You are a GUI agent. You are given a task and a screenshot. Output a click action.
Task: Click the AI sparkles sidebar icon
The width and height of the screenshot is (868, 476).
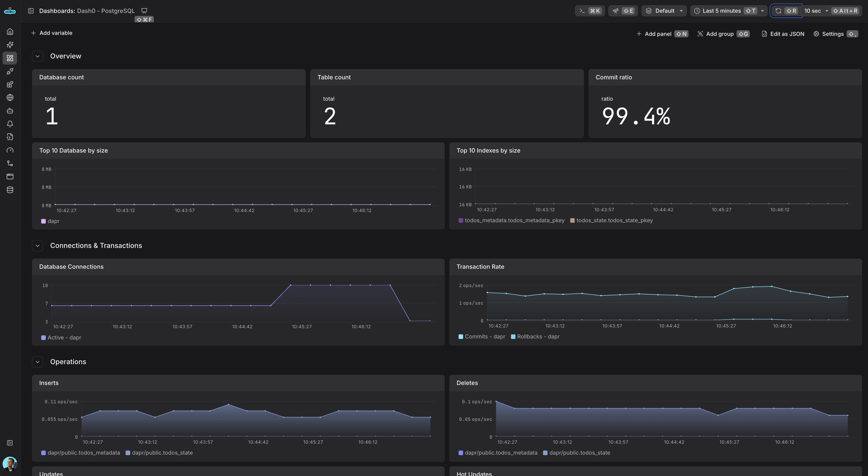pos(10,45)
